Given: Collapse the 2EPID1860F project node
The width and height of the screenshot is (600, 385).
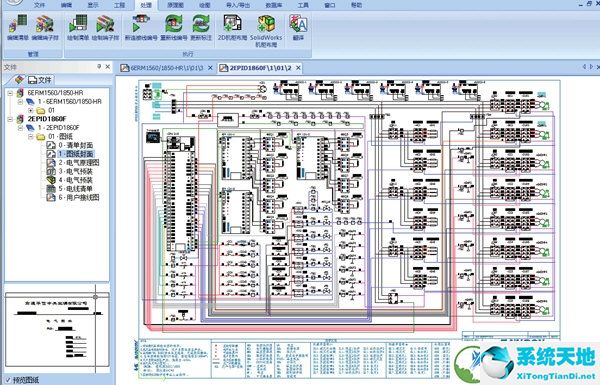Looking at the screenshot, I should click(10, 119).
